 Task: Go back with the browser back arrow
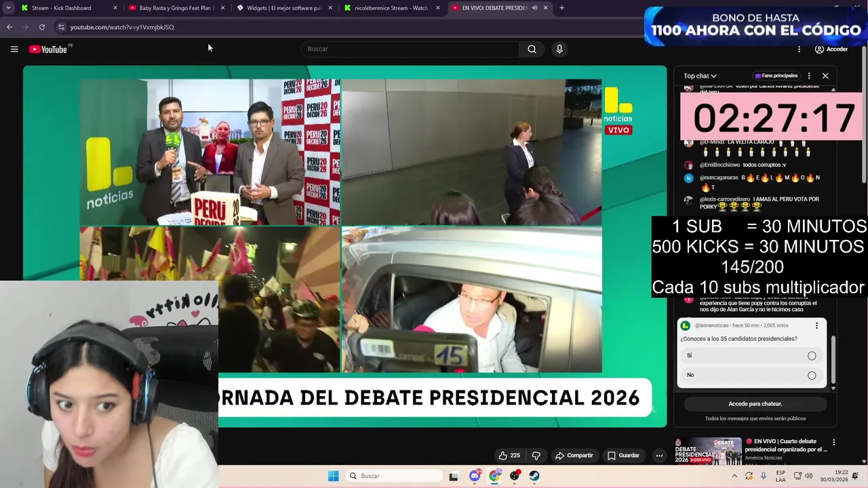(x=9, y=27)
